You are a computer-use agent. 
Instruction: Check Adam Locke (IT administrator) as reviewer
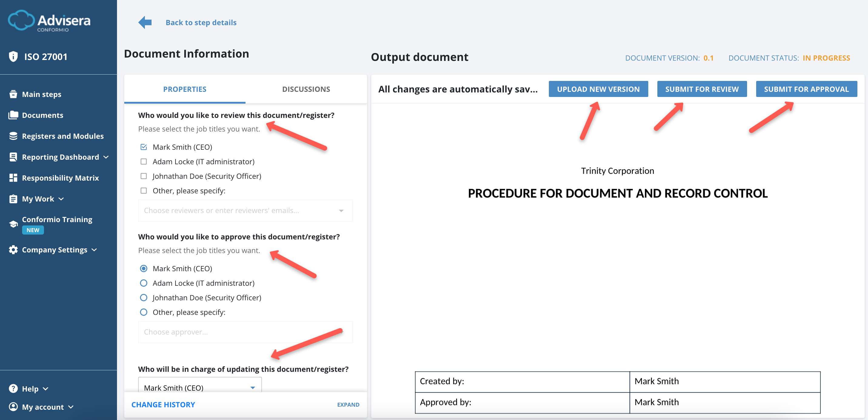pyautogui.click(x=144, y=161)
